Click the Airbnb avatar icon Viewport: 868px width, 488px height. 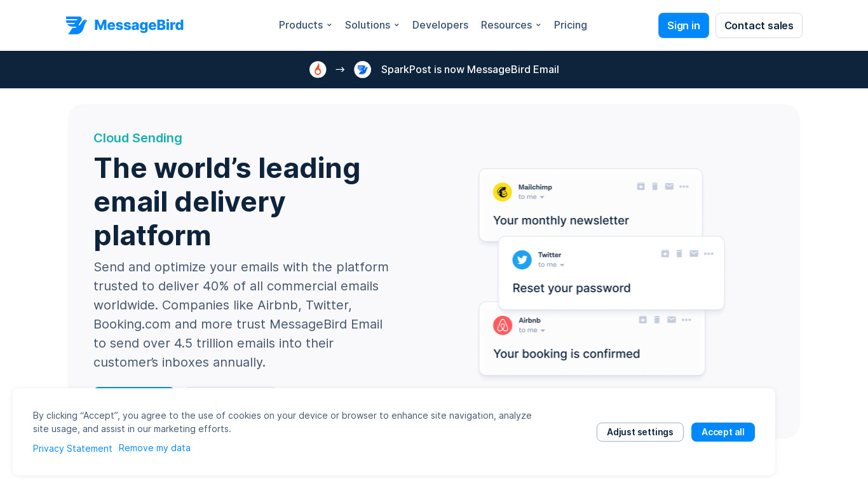(503, 325)
